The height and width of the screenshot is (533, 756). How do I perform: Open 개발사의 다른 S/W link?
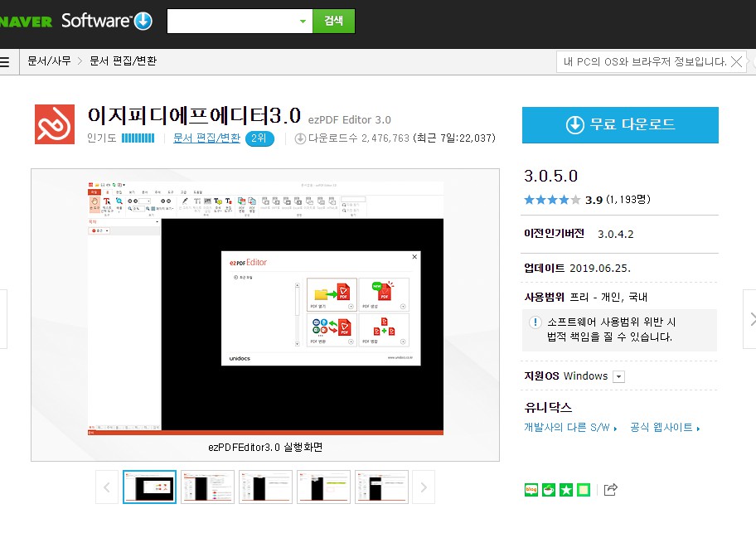[x=570, y=428]
